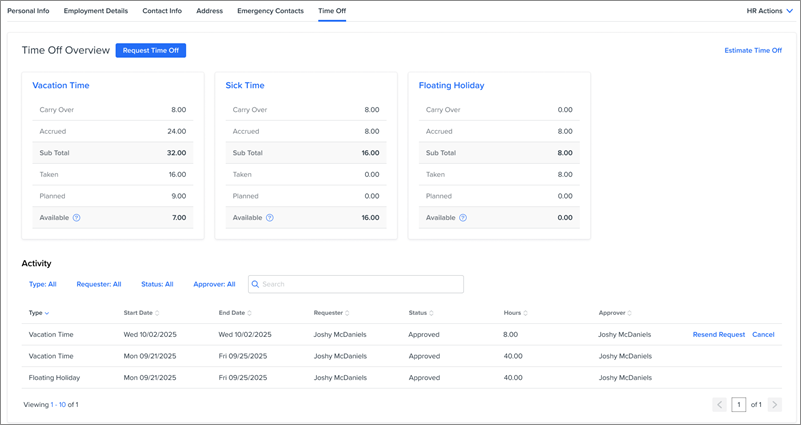Click help icon next to Vacation Time Available
The height and width of the screenshot is (425, 801).
click(76, 218)
